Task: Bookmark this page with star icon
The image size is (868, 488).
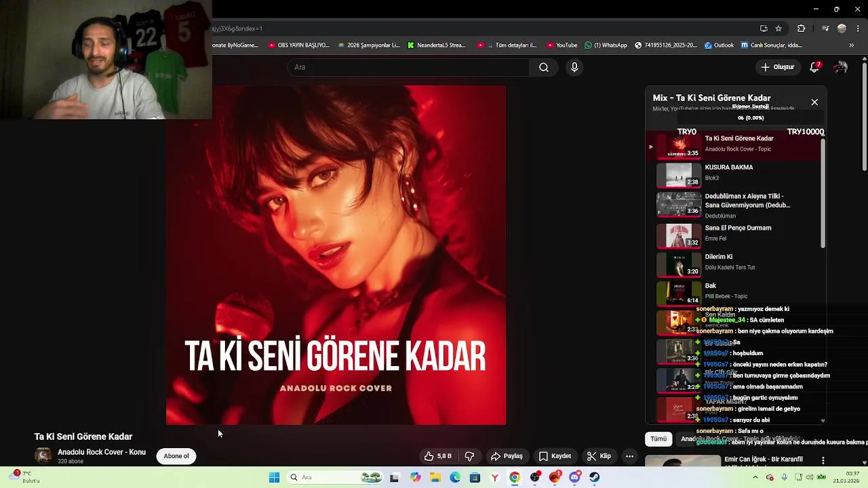Action: pyautogui.click(x=778, y=28)
